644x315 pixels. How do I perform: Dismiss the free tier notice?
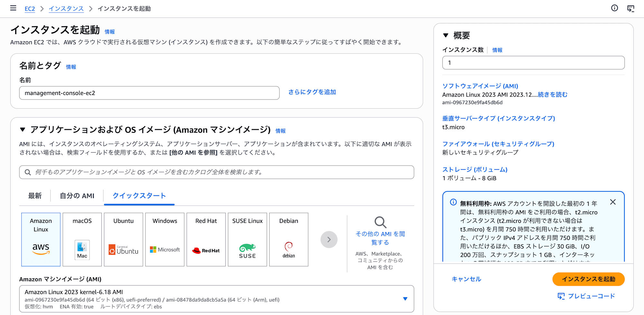(x=613, y=202)
